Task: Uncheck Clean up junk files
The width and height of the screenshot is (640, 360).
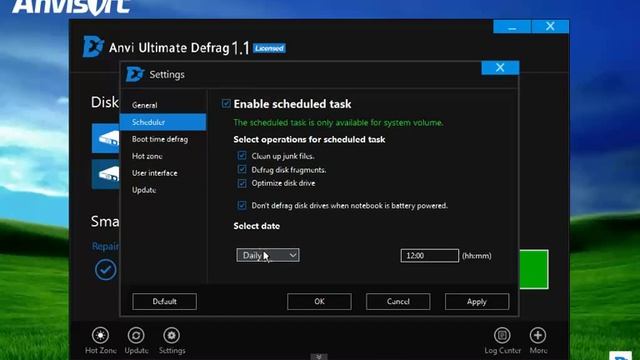Action: (242, 156)
